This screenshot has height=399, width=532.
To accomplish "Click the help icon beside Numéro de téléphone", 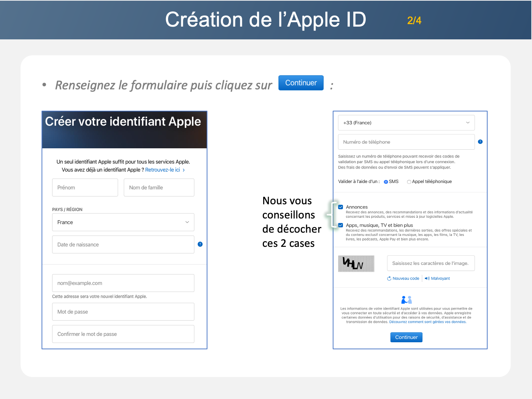I will 480,142.
